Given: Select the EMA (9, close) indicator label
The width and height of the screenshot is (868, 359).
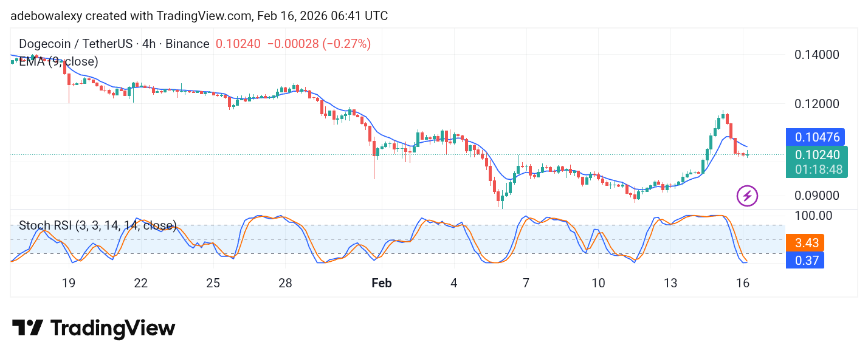Looking at the screenshot, I should (x=58, y=61).
